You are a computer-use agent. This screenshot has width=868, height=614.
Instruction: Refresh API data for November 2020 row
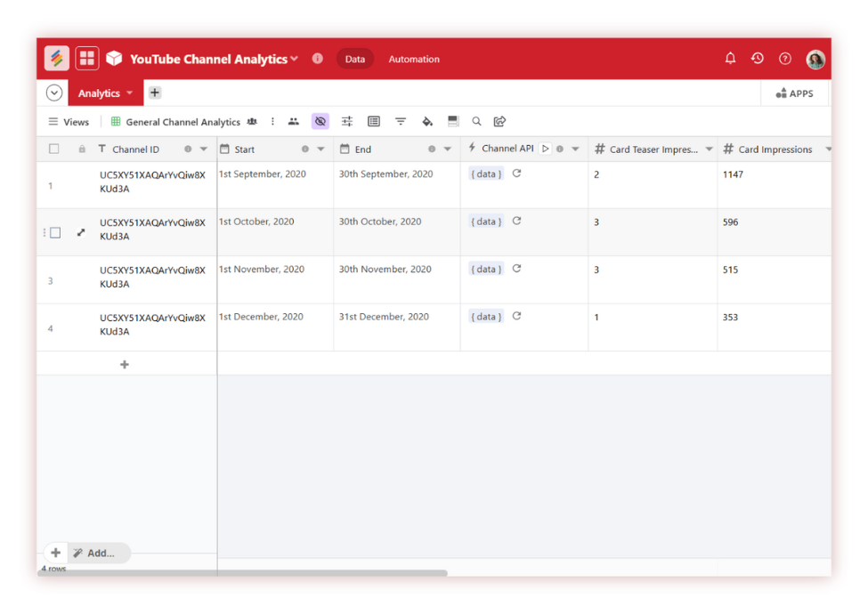(516, 268)
